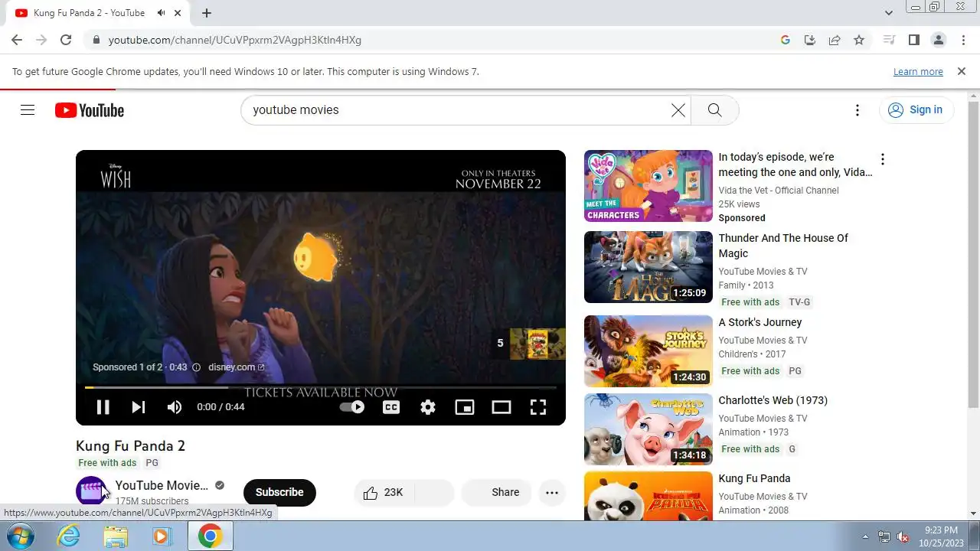Open A Stork's Journey title

760,322
